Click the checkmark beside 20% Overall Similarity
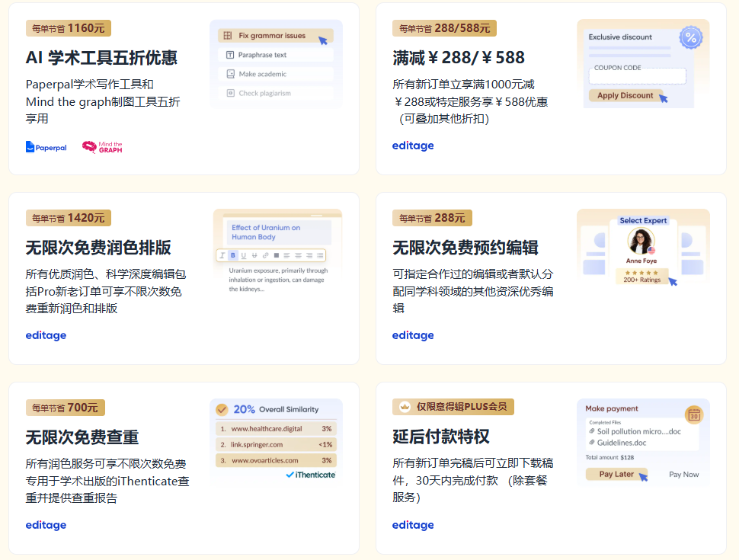The height and width of the screenshot is (560, 739). click(223, 408)
